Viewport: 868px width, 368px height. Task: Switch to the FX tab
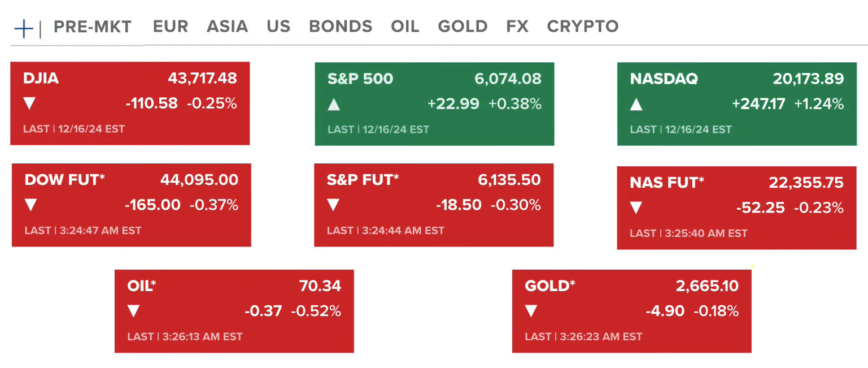point(517,26)
